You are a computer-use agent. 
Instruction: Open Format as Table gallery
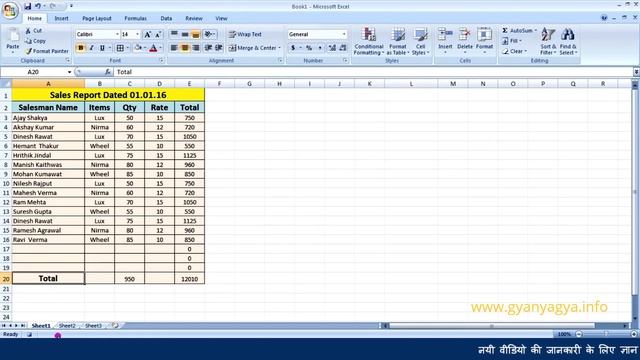398,41
